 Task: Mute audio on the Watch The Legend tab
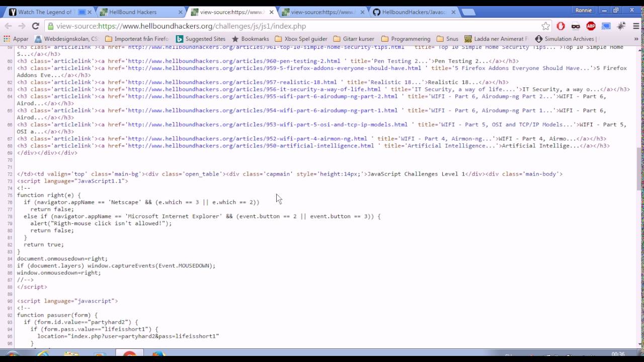82,12
